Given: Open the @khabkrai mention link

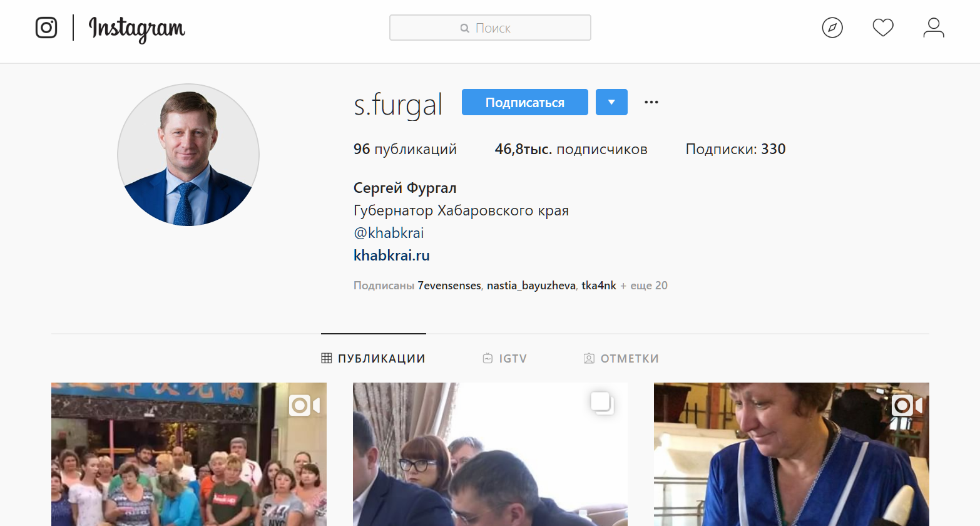Looking at the screenshot, I should 389,233.
